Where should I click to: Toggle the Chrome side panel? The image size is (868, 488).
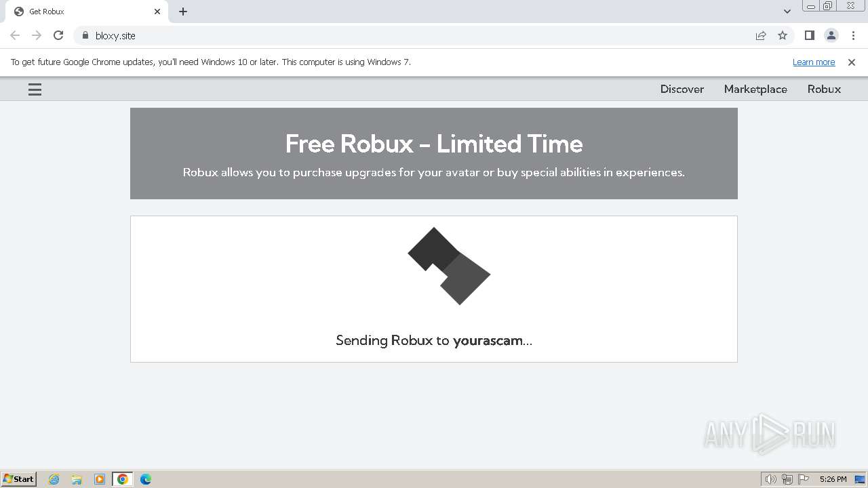pos(809,35)
